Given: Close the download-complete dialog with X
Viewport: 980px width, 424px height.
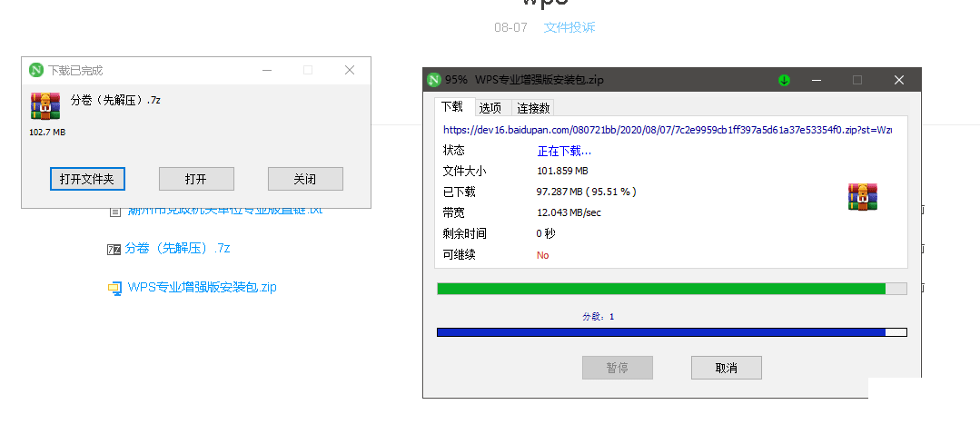Looking at the screenshot, I should (350, 70).
